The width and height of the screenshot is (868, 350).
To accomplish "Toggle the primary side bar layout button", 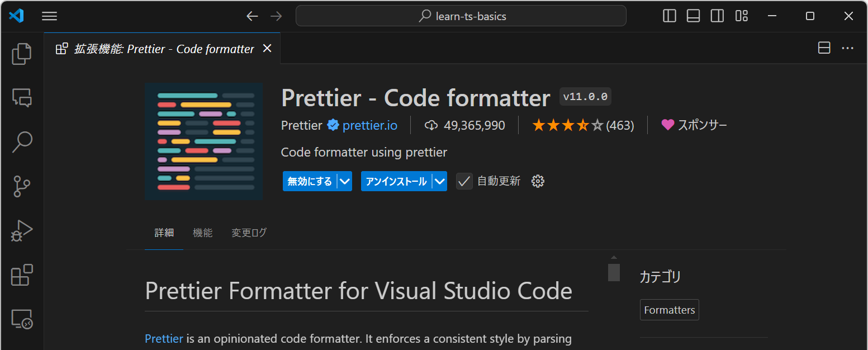I will (669, 16).
